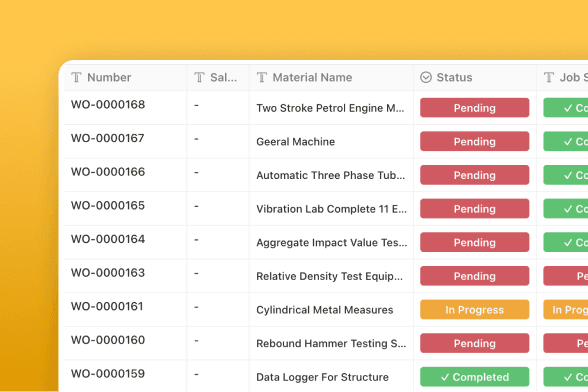Click job status badge in WO-0000168 row
588x392 pixels.
pos(566,108)
